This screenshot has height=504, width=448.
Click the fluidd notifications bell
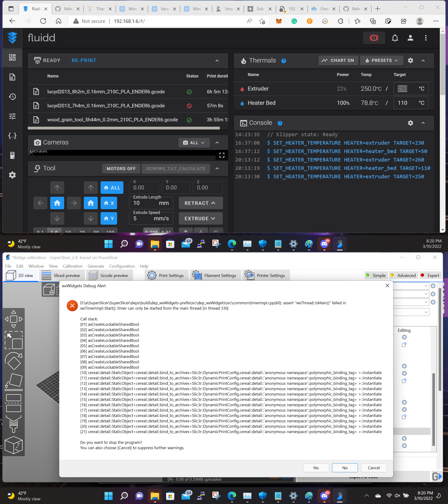(395, 38)
